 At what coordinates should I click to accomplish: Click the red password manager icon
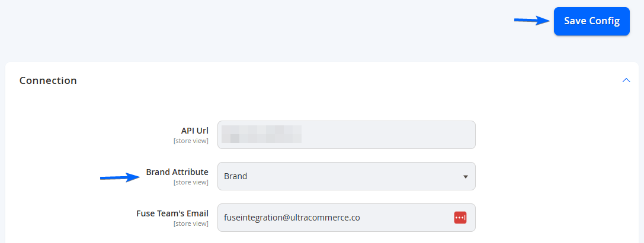point(460,218)
